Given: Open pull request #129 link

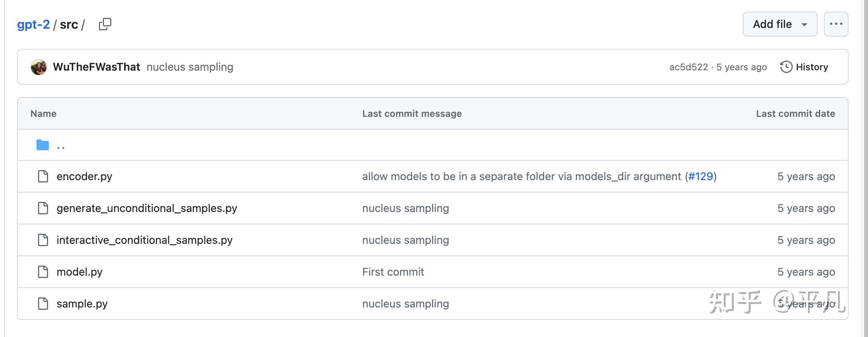Looking at the screenshot, I should 700,177.
